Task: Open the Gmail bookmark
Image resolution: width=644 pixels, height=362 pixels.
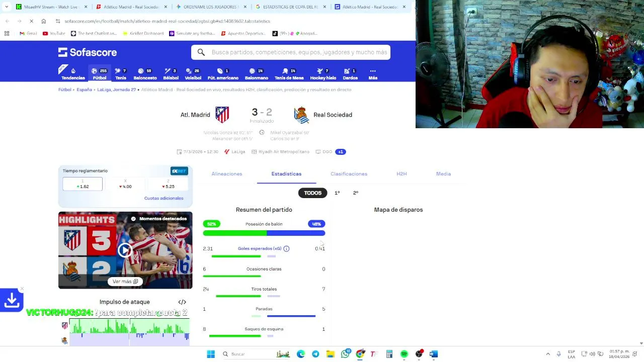Action: (28, 34)
